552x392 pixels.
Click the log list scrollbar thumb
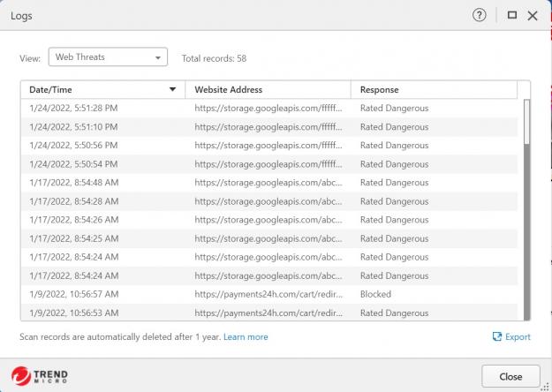[x=526, y=122]
